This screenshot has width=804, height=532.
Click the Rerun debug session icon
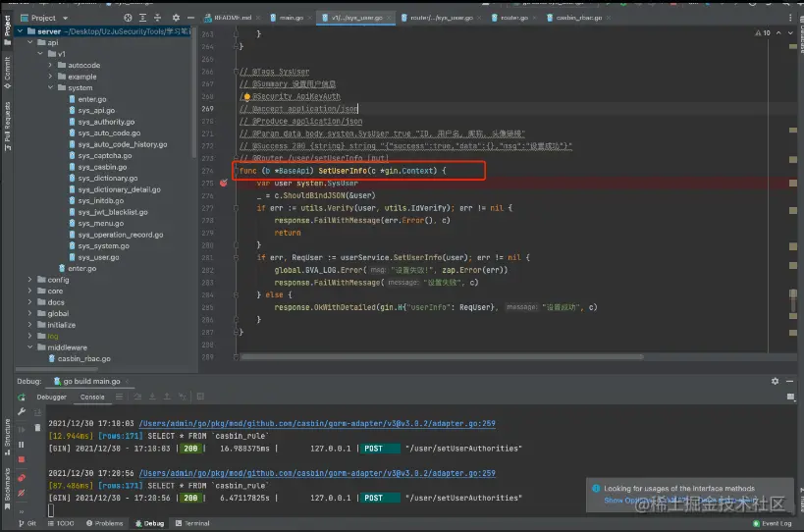pyautogui.click(x=21, y=398)
